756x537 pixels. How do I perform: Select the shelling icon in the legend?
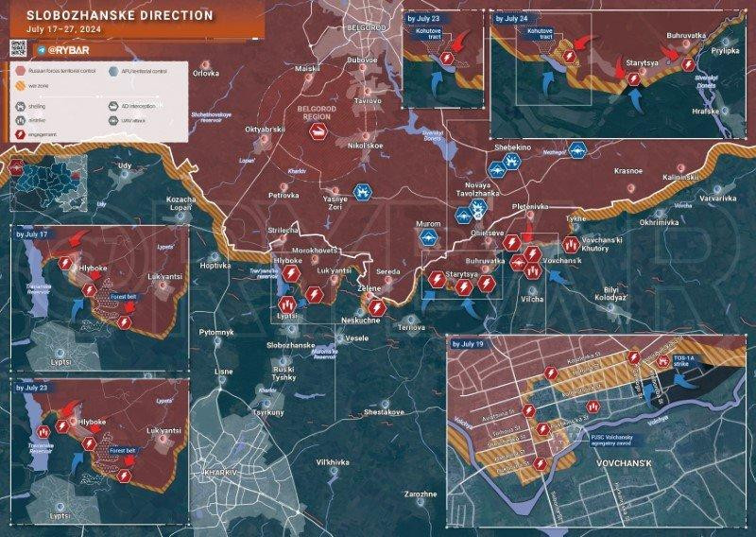pyautogui.click(x=20, y=107)
